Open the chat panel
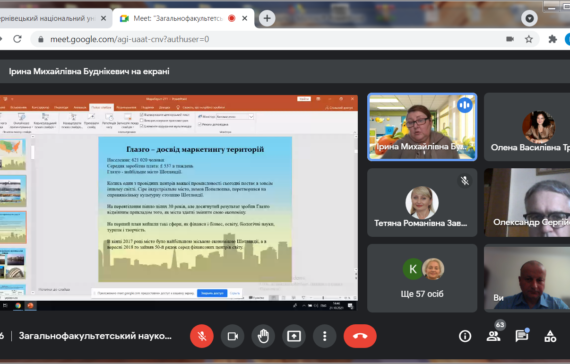This screenshot has height=364, width=570. point(522,335)
